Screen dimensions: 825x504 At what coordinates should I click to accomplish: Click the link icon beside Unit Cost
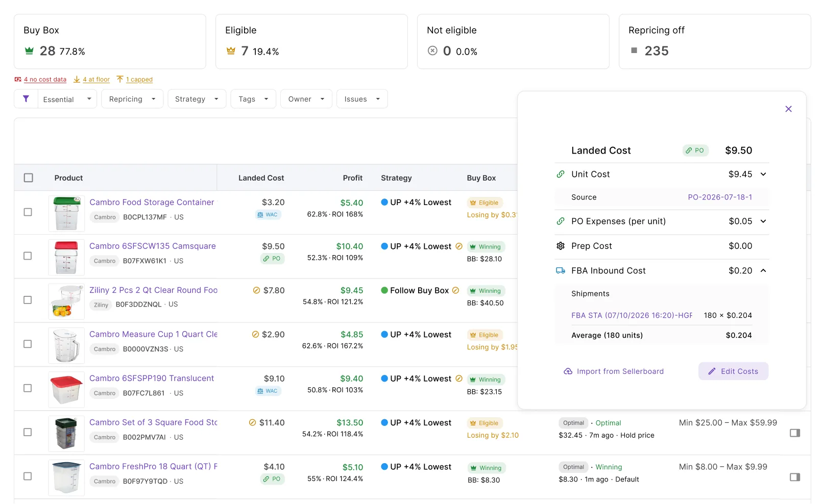click(x=561, y=174)
